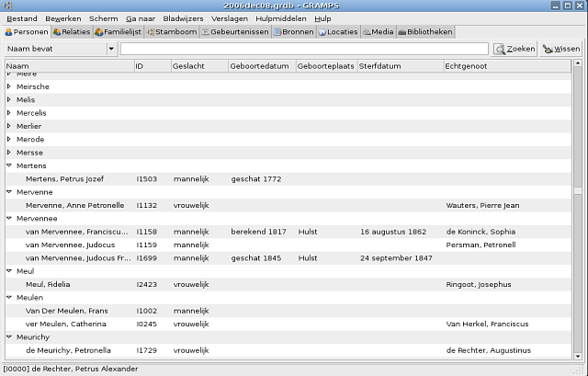Image resolution: width=588 pixels, height=376 pixels.
Task: Expand the Merode surname group
Action: coord(9,139)
